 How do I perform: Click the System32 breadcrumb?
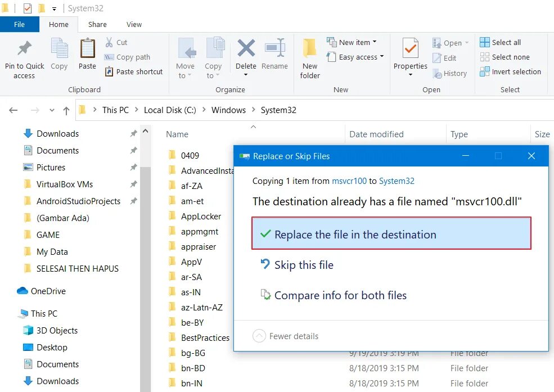point(278,110)
